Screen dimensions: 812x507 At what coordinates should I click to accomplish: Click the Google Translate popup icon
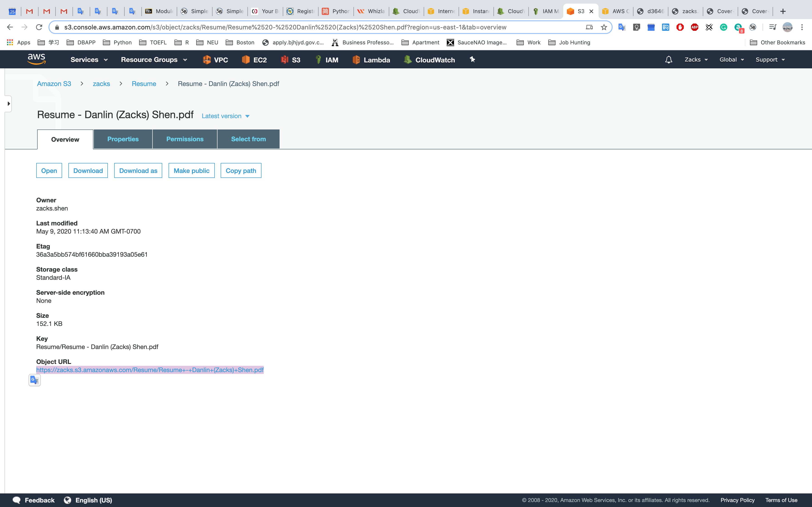(x=35, y=380)
